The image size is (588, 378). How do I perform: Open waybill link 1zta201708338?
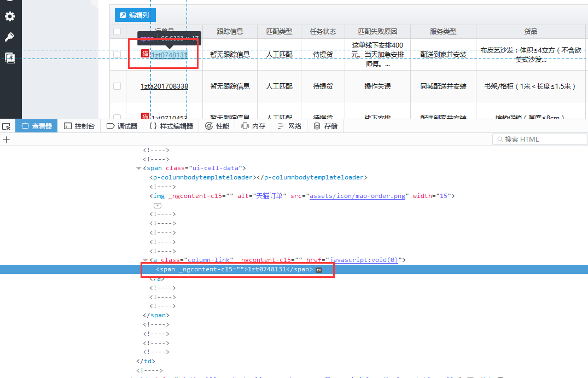164,86
